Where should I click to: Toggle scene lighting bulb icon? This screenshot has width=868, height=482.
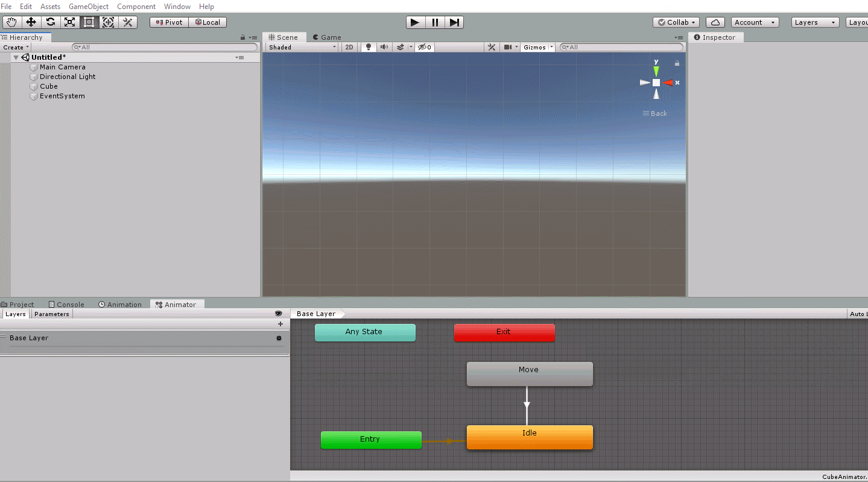click(369, 47)
